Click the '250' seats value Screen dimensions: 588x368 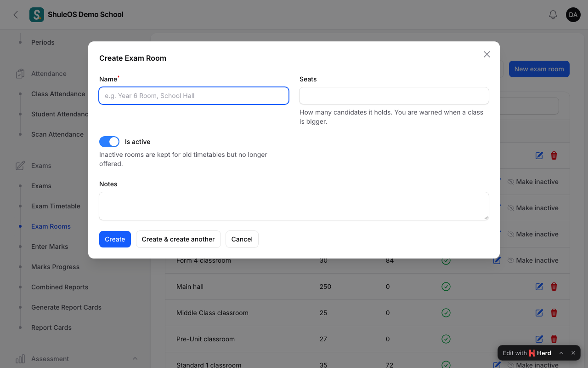point(325,287)
